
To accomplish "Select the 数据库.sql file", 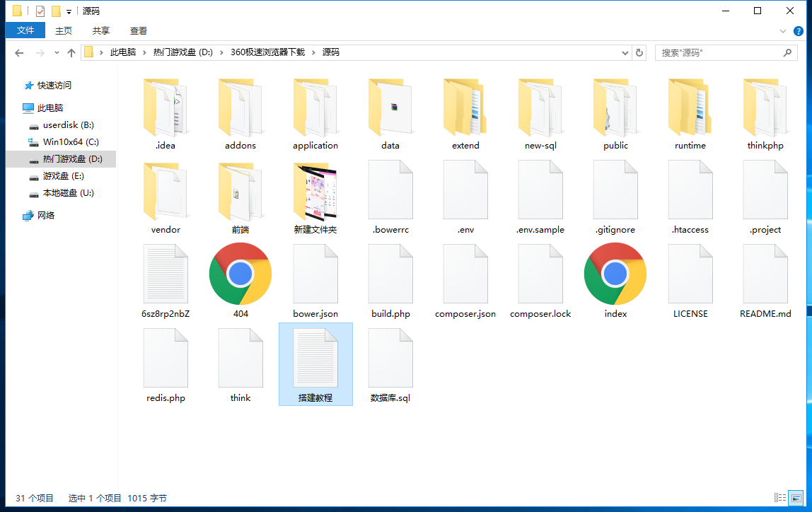I will point(390,358).
